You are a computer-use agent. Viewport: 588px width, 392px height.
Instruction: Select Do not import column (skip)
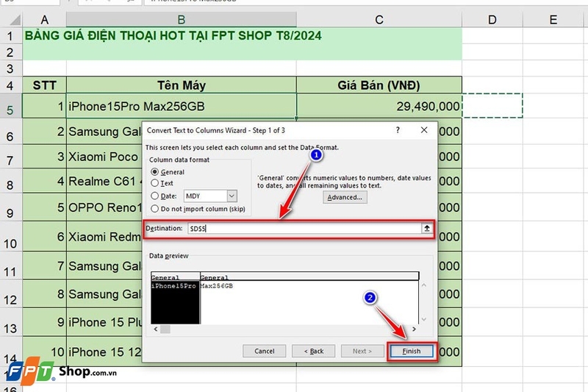click(154, 209)
